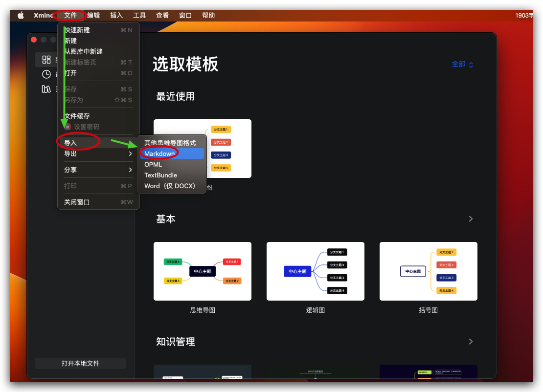Choose OPML import option
This screenshot has width=543, height=392.
[x=172, y=164]
